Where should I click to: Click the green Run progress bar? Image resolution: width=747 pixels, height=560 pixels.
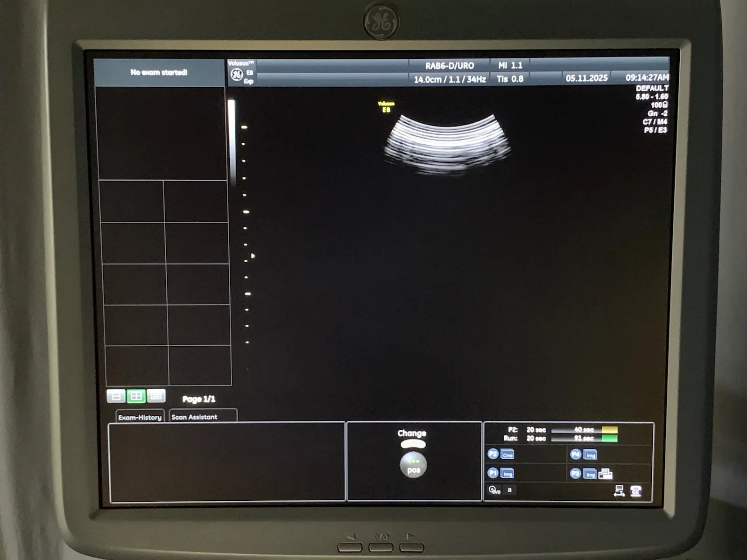click(x=609, y=439)
